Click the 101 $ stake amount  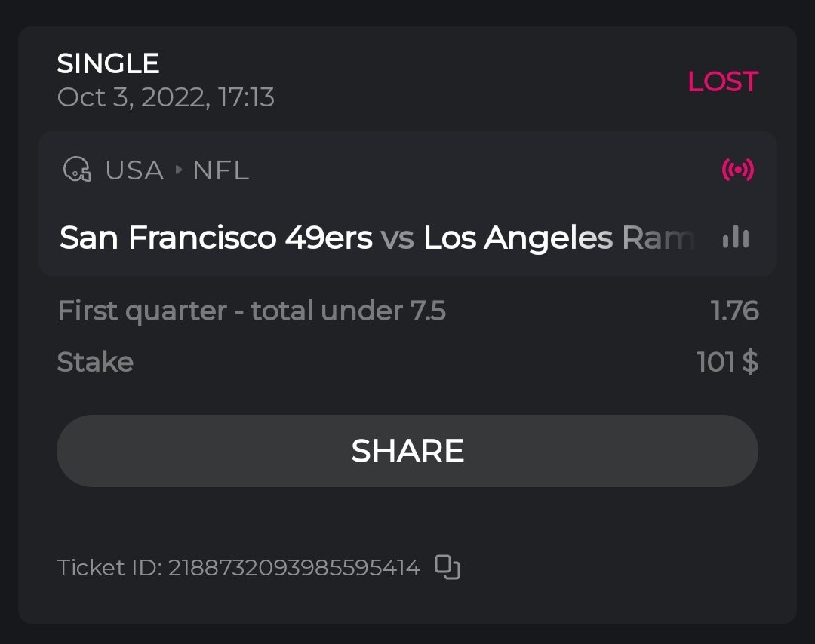(727, 362)
